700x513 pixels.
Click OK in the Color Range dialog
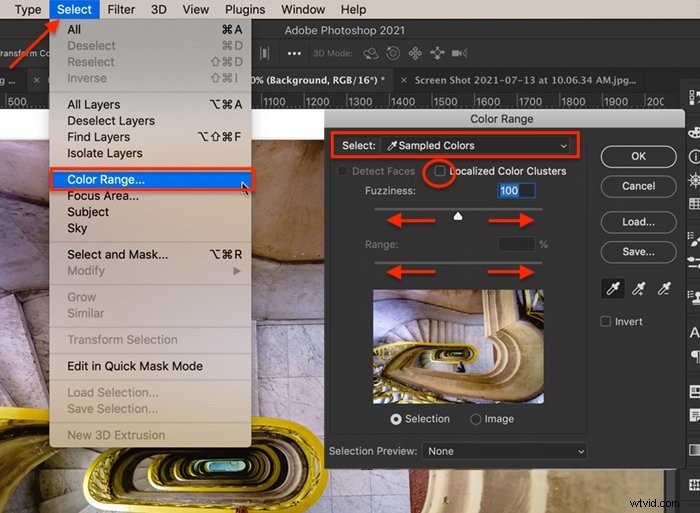pyautogui.click(x=638, y=156)
